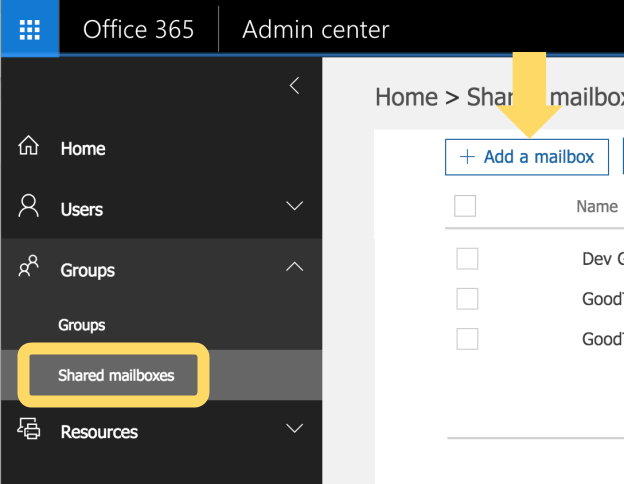The height and width of the screenshot is (484, 624).
Task: Click the Groups people icon
Action: [x=29, y=268]
